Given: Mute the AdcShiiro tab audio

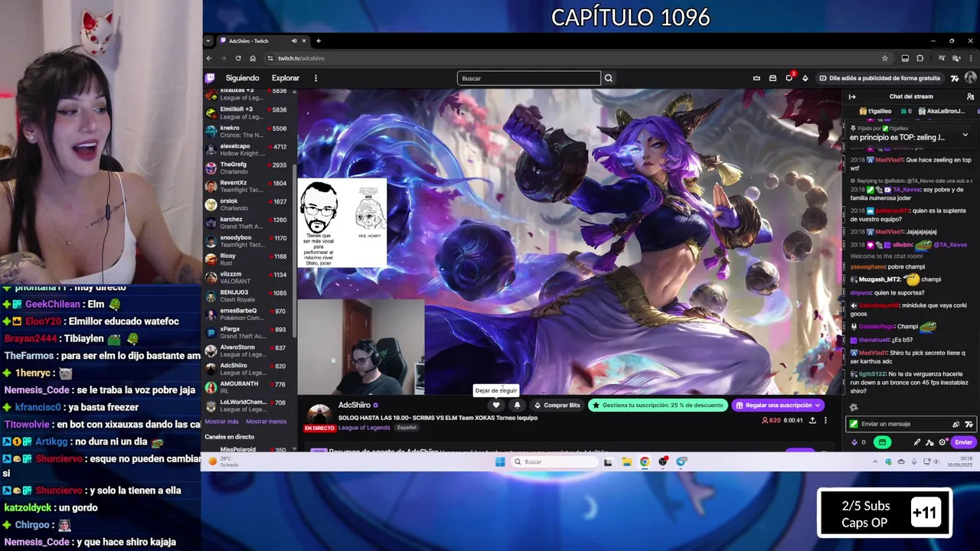Looking at the screenshot, I should tap(294, 41).
